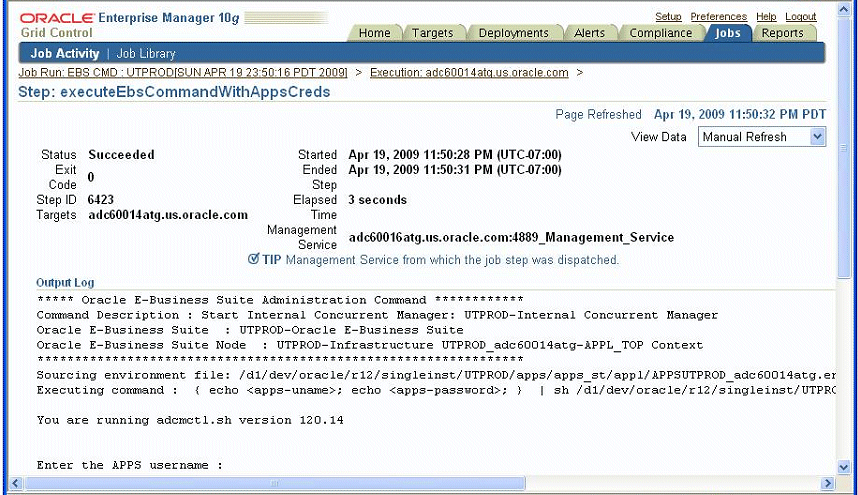858x495 pixels.
Task: Select the Job Activity subtab
Action: pyautogui.click(x=65, y=54)
